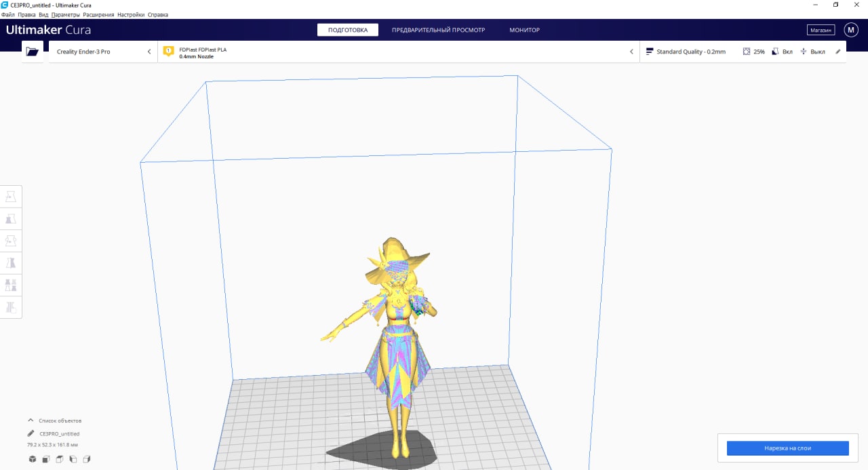
Task: Select the Mirror tool in left toolbar
Action: (x=11, y=263)
